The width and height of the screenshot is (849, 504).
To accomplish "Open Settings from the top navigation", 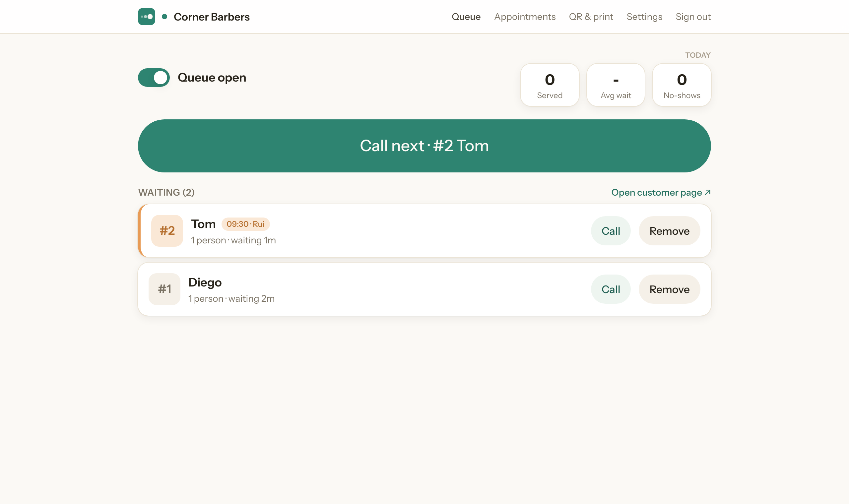I will [644, 17].
